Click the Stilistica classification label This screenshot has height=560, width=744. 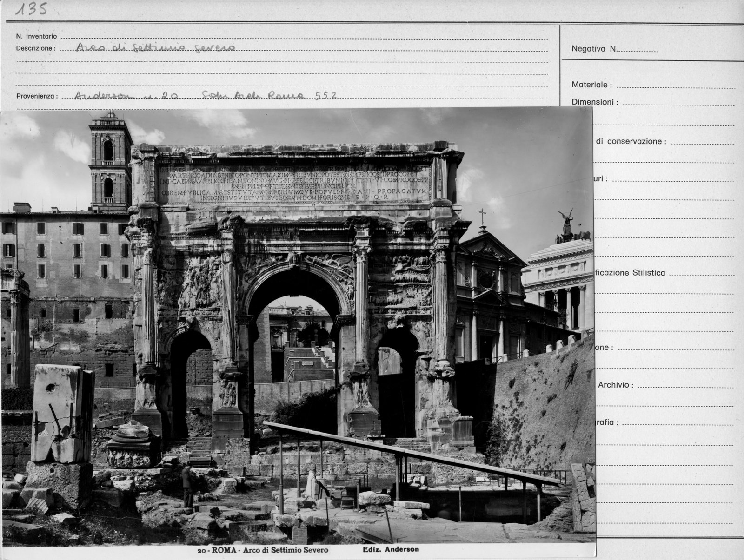click(630, 273)
